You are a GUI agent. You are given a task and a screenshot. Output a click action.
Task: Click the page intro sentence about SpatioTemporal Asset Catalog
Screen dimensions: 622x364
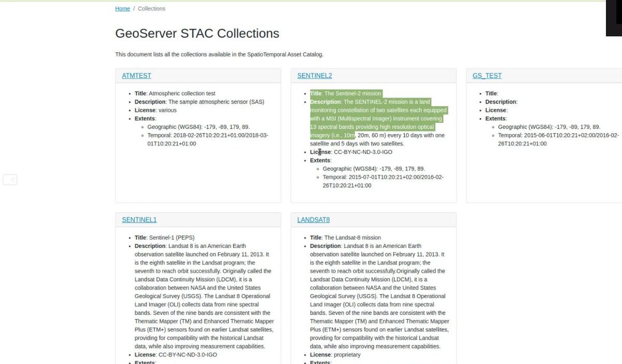219,54
